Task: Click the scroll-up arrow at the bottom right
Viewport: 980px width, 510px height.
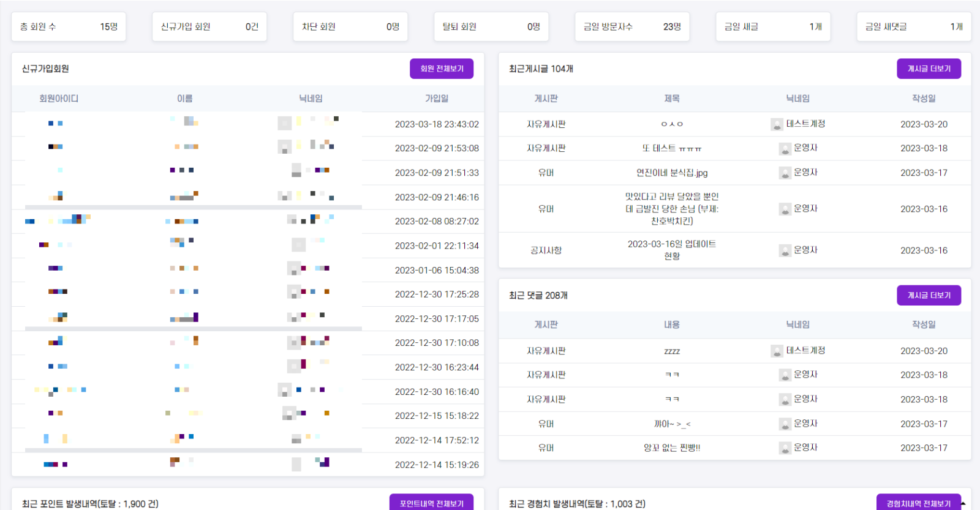Action: coord(963,503)
